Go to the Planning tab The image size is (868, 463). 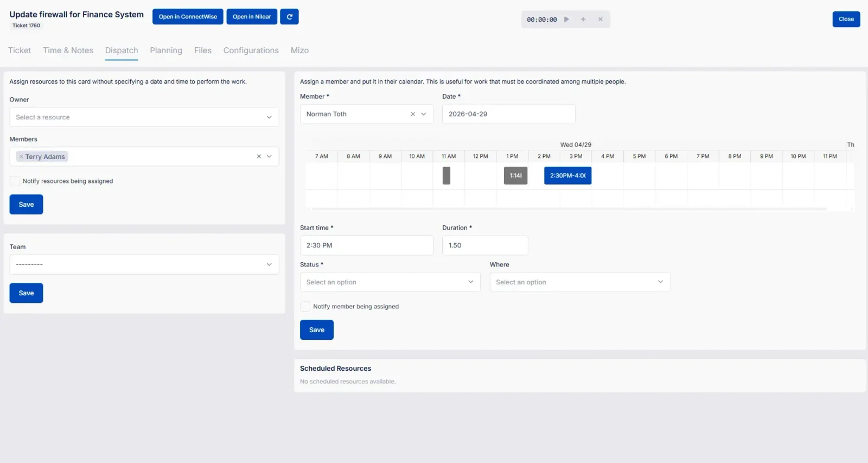166,50
